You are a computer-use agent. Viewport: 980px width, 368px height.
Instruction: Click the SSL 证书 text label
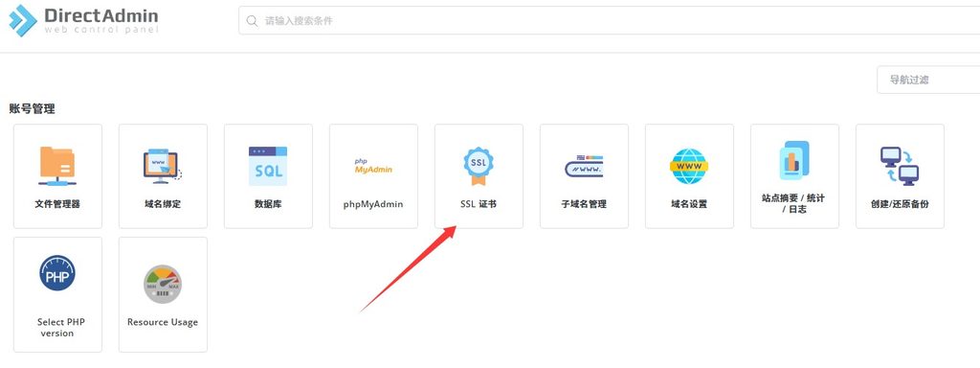479,204
